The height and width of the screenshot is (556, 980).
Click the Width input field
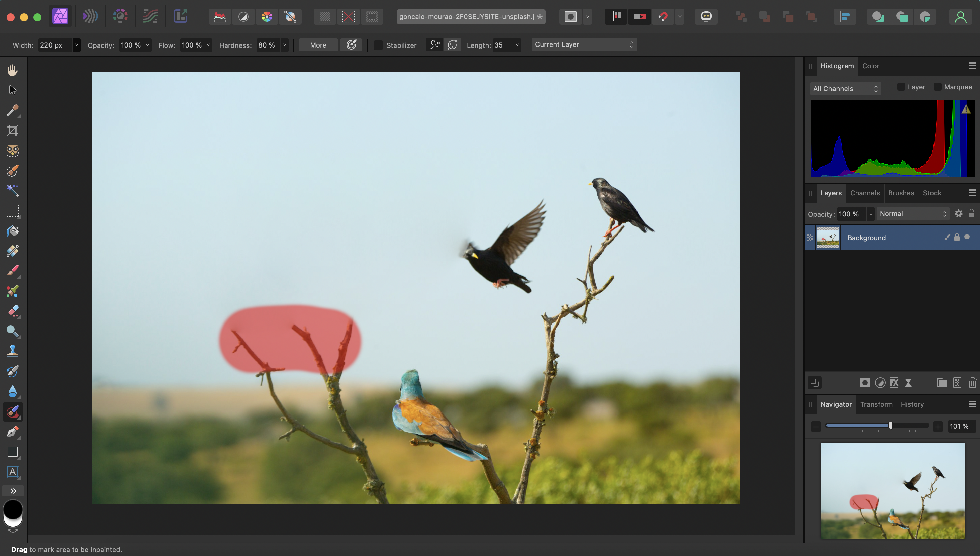coord(55,45)
